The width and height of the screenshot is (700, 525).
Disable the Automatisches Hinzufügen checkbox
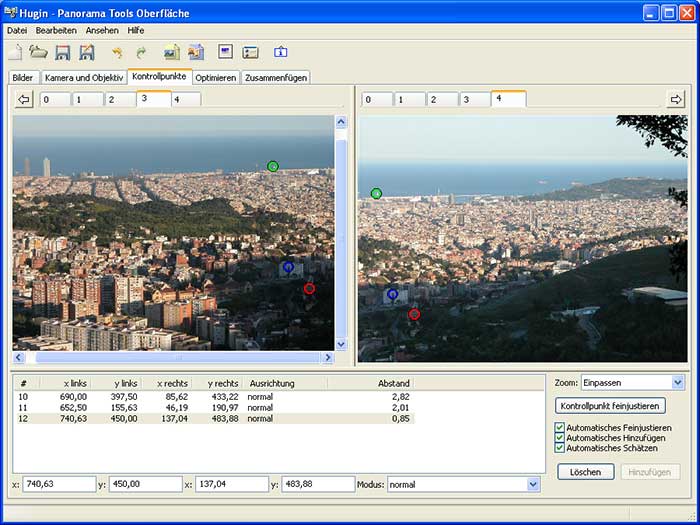[560, 438]
